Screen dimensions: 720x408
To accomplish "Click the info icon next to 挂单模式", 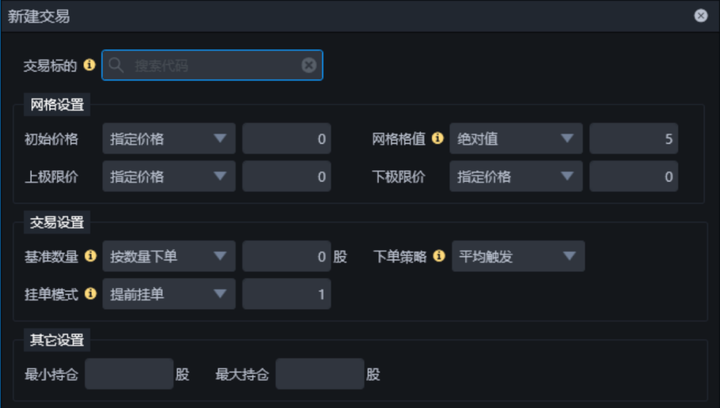I will pyautogui.click(x=90, y=294).
